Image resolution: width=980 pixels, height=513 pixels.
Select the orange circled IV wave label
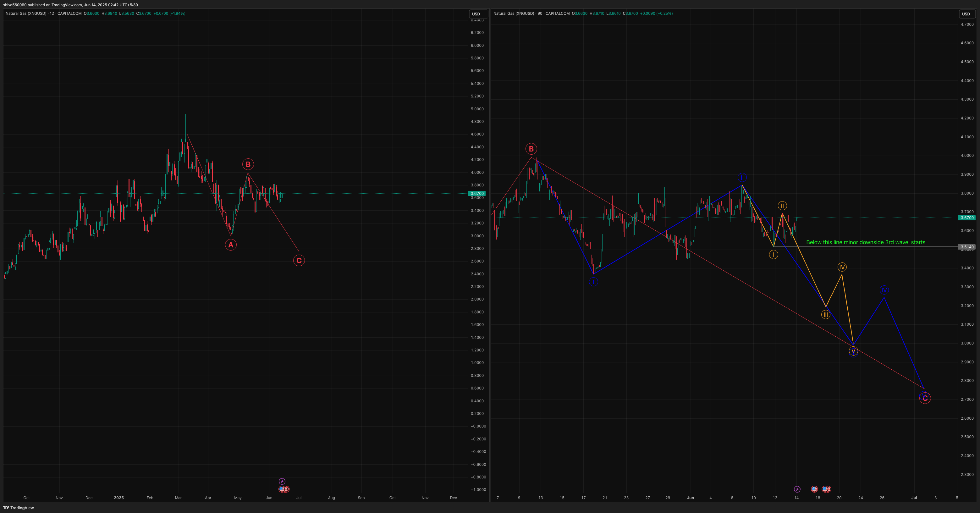pos(842,267)
